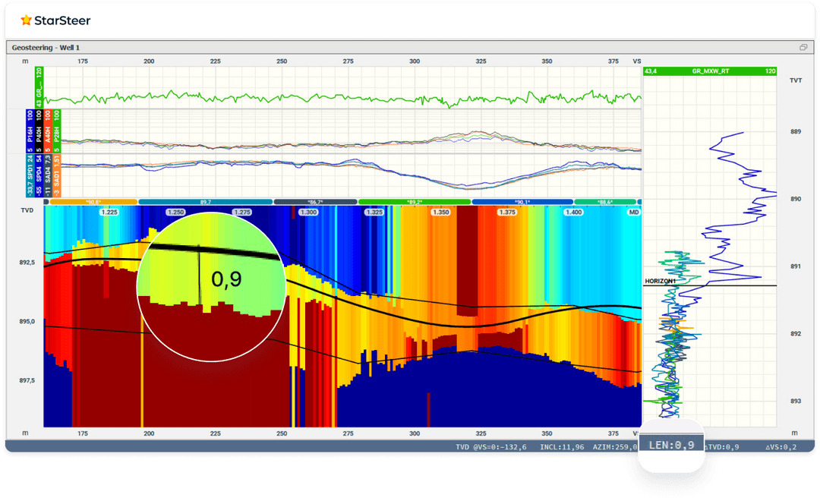Screen dimensions: 820x504
Task: Click the 897,5 TVD depth label
Action: pyautogui.click(x=27, y=380)
